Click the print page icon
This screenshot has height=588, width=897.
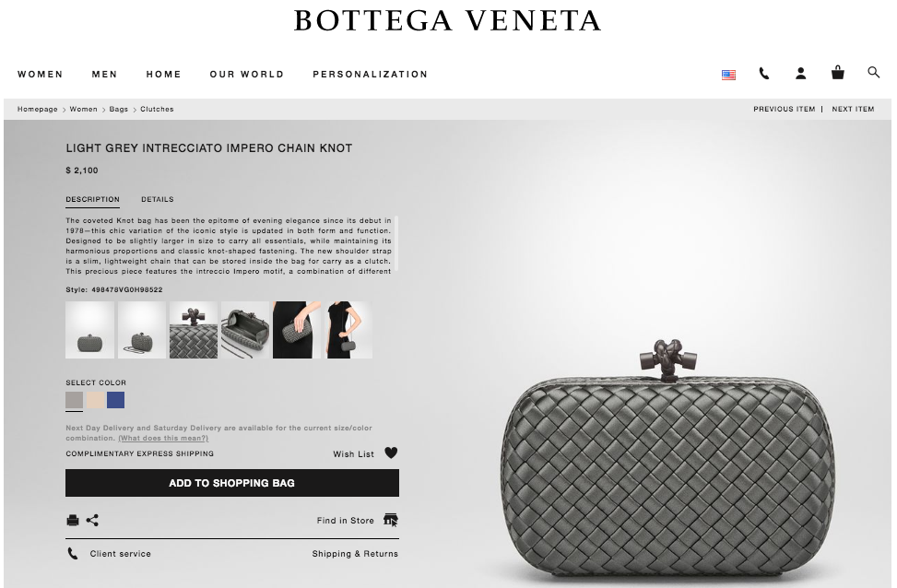pyautogui.click(x=73, y=520)
